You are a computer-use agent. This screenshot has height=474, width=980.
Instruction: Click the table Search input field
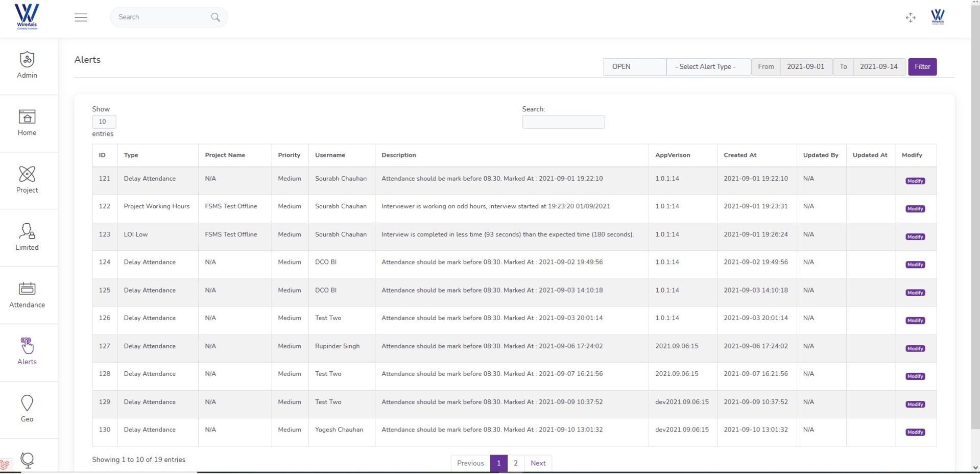563,122
